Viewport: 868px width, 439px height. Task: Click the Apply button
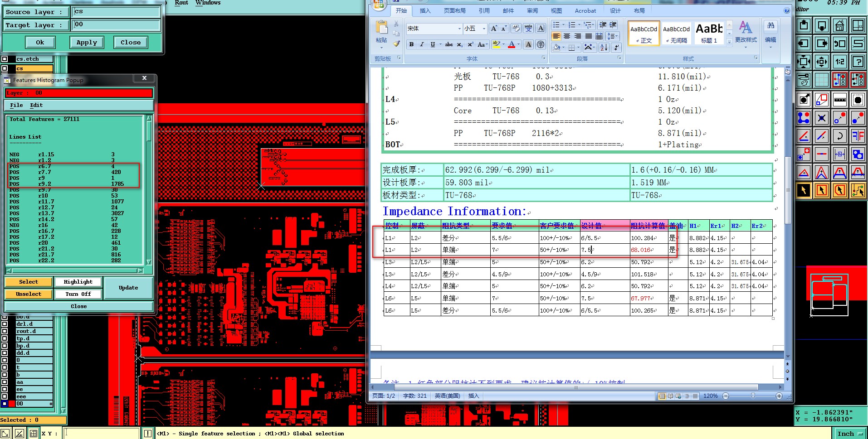click(87, 42)
